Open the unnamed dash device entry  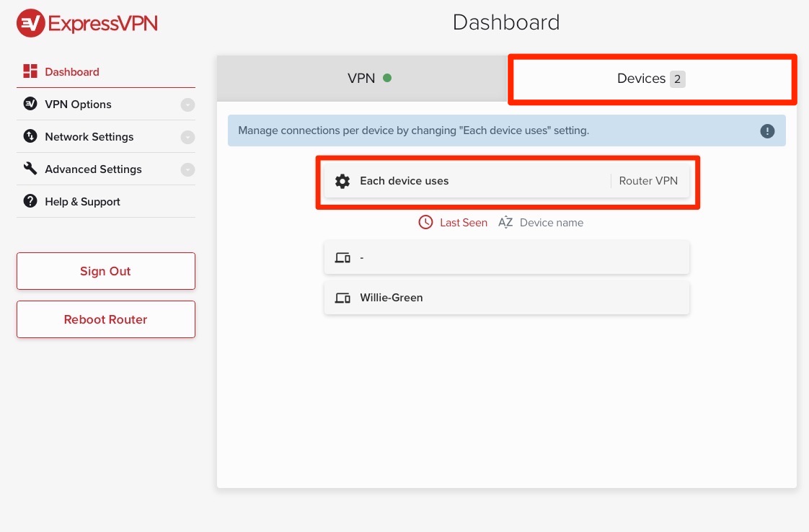pyautogui.click(x=507, y=257)
